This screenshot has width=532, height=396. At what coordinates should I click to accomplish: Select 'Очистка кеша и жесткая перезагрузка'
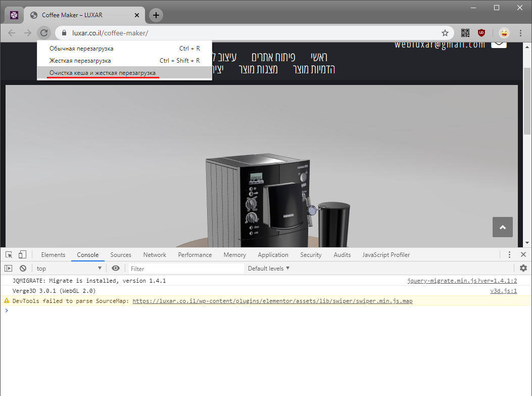124,73
